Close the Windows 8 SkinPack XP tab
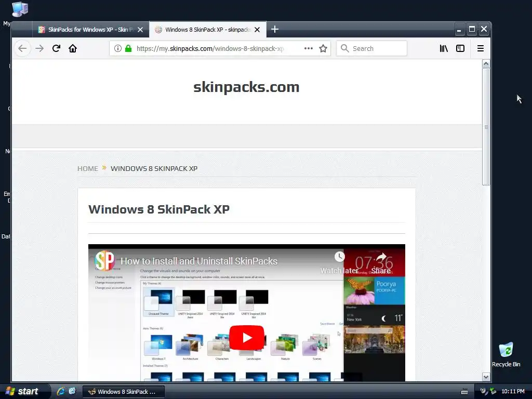Image resolution: width=532 pixels, height=399 pixels. (x=257, y=30)
